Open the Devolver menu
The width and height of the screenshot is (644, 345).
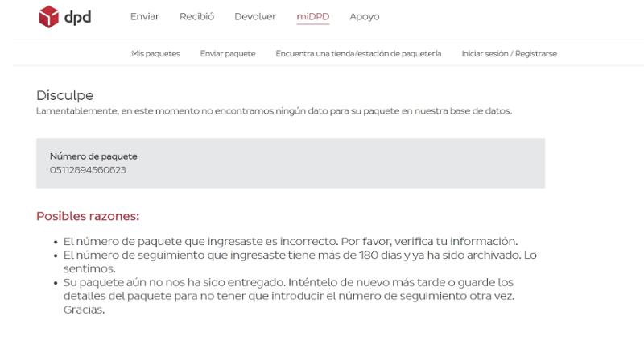pos(255,16)
